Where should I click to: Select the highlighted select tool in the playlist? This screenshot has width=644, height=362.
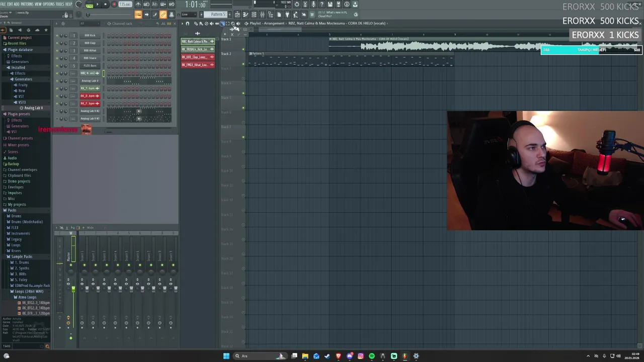(222, 24)
